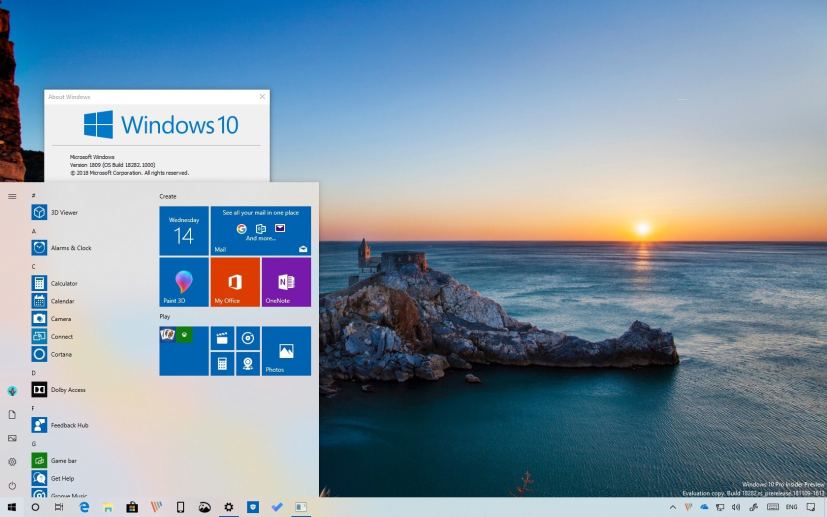The width and height of the screenshot is (827, 517).
Task: Close the About Windows dialog
Action: click(x=262, y=97)
